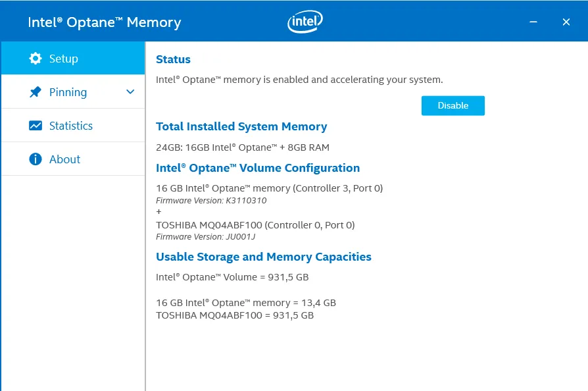Click the Intel logo in the title bar
588x391 pixels.
(305, 20)
